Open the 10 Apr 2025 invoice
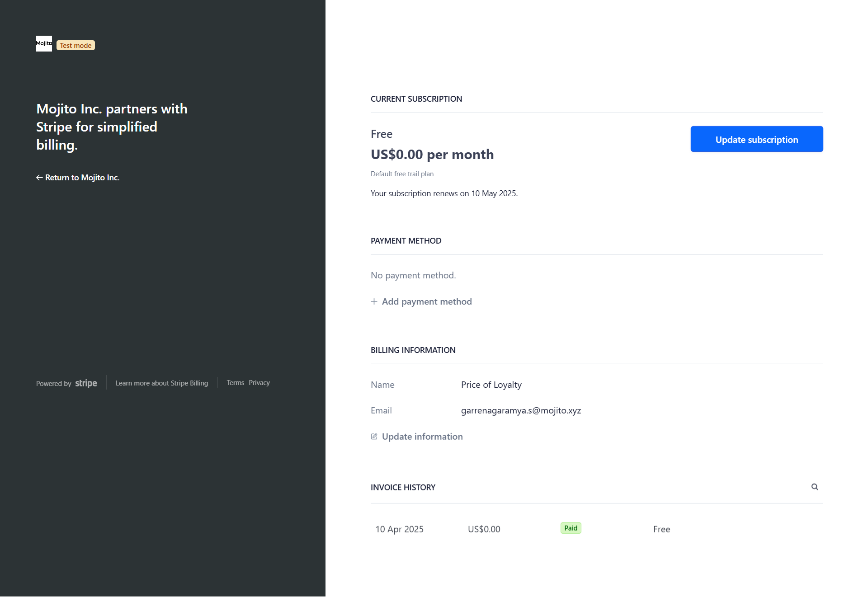Screen dimensions: 868x597 click(399, 529)
